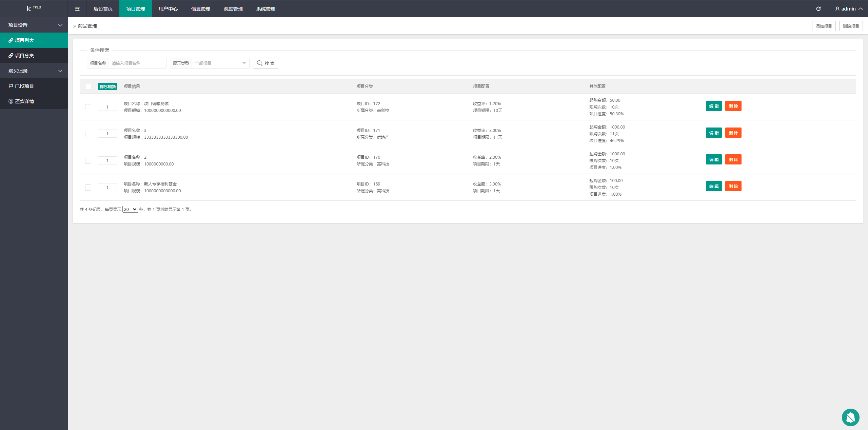Click 编辑 button for project 172
The image size is (868, 430).
[713, 106]
